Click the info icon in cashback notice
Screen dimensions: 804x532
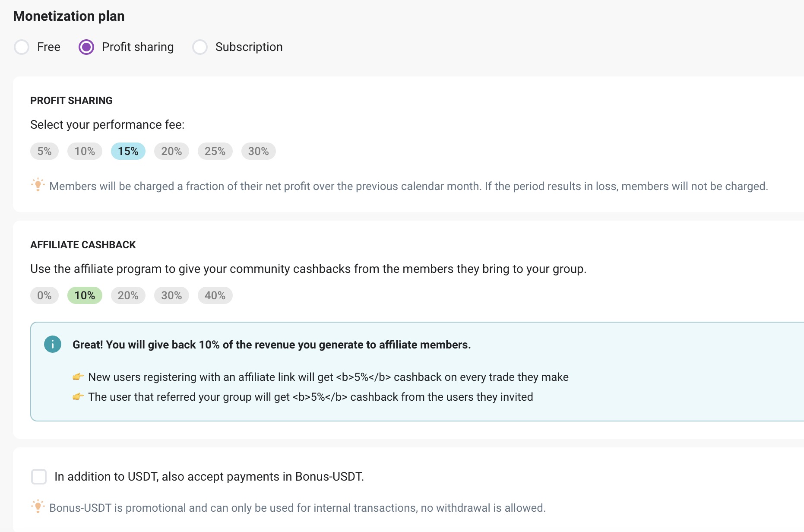click(x=53, y=344)
